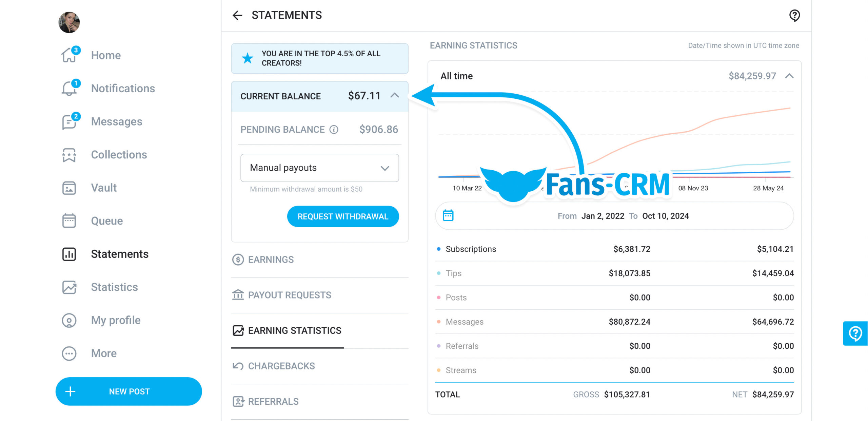Open Referrals section

pyautogui.click(x=274, y=401)
